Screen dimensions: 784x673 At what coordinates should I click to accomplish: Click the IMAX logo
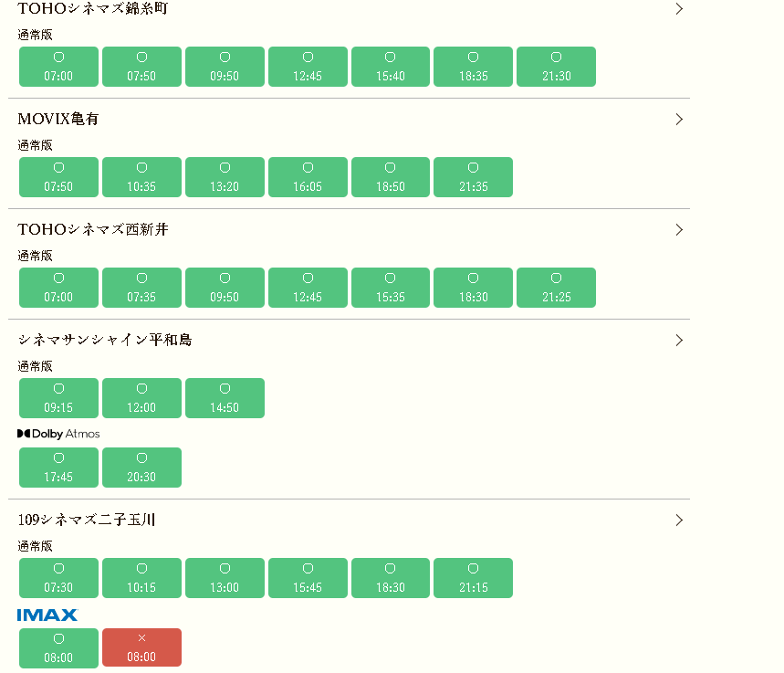(x=47, y=615)
